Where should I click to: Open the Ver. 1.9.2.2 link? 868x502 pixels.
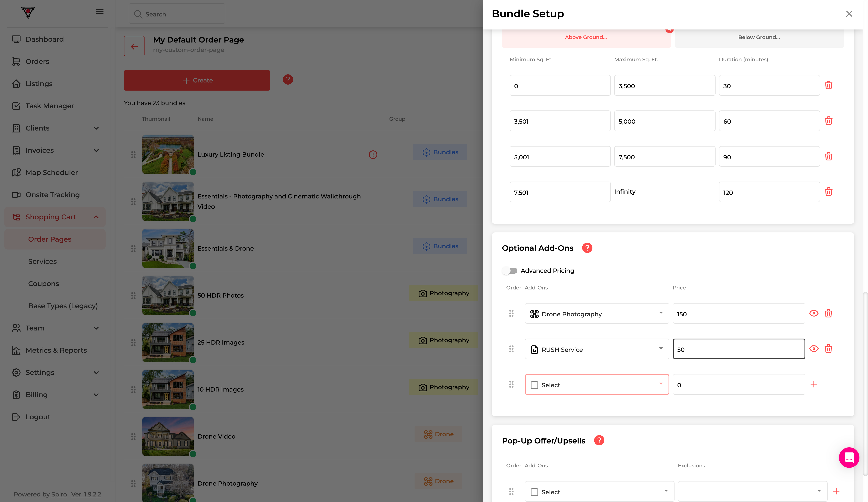tap(86, 494)
